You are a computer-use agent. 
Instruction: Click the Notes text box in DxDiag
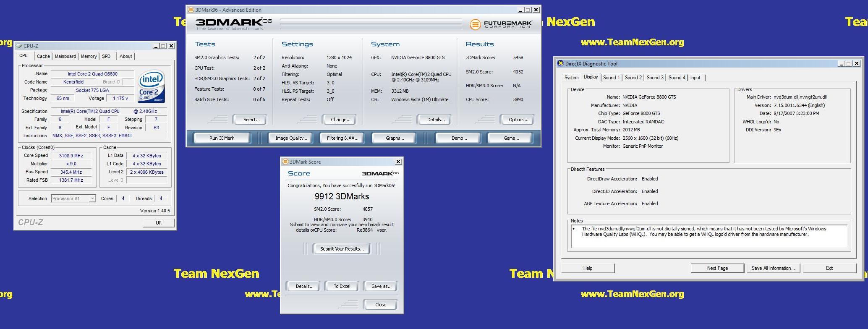pyautogui.click(x=709, y=236)
